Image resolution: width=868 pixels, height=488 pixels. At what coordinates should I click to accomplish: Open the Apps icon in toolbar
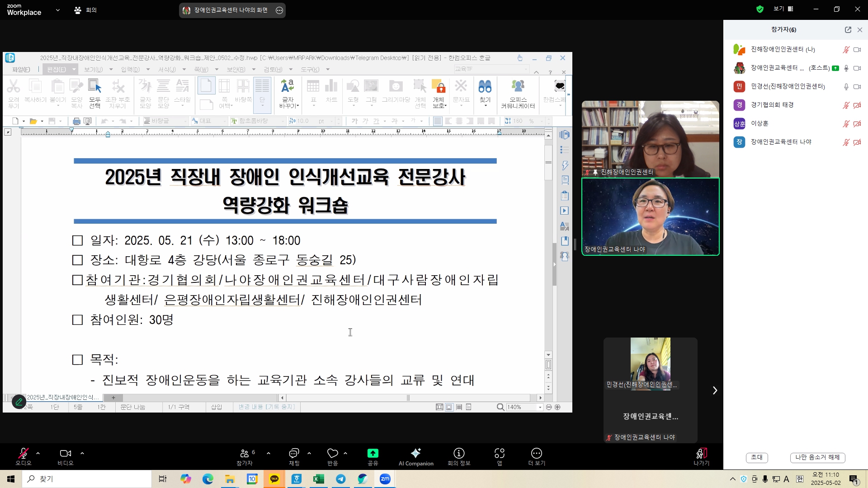pyautogui.click(x=500, y=454)
